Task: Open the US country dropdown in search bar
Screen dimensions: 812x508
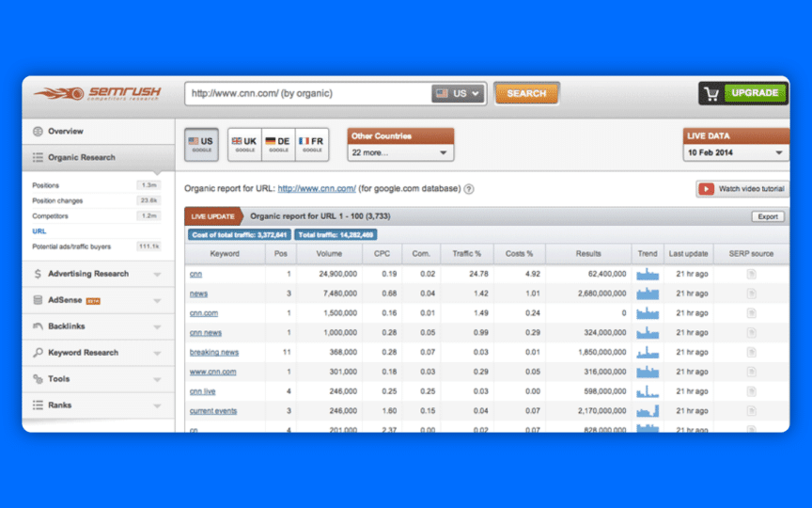Action: (x=458, y=94)
